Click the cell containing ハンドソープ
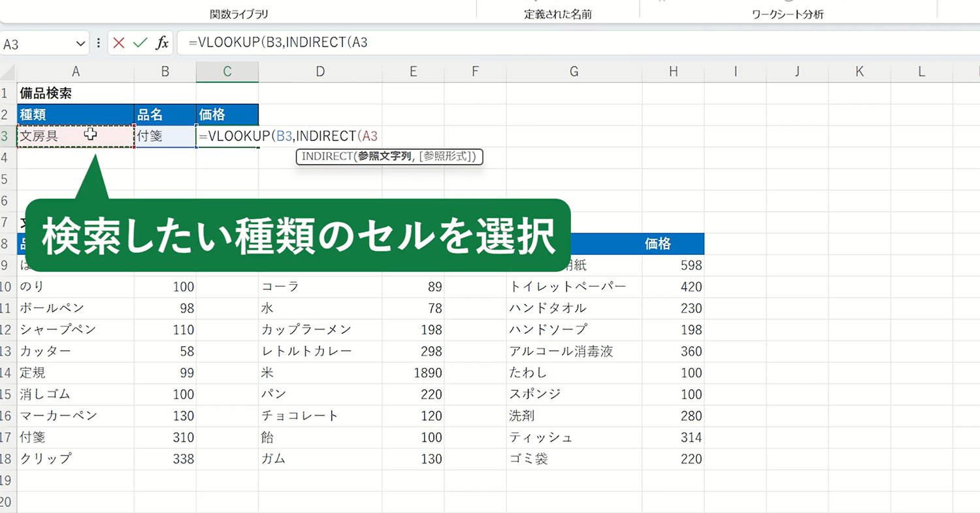 [574, 329]
